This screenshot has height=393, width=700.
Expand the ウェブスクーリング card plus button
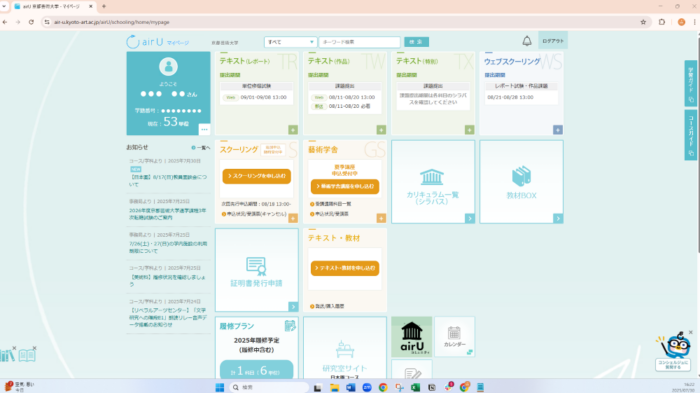(558, 130)
